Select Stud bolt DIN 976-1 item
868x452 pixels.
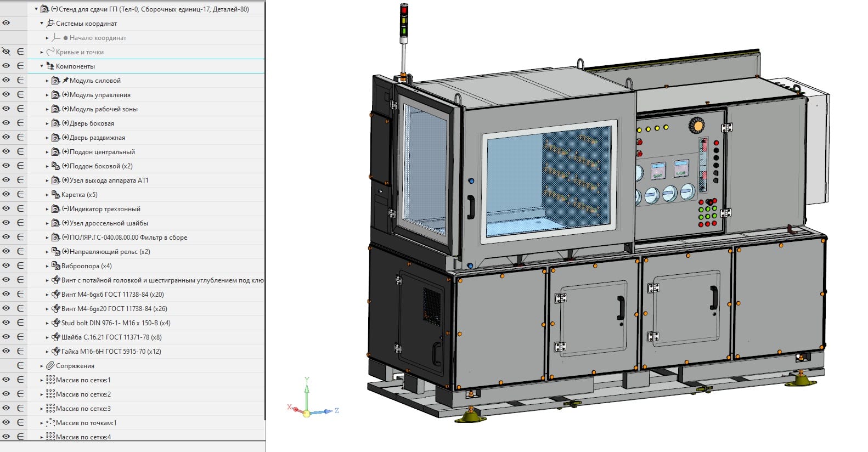(x=115, y=323)
